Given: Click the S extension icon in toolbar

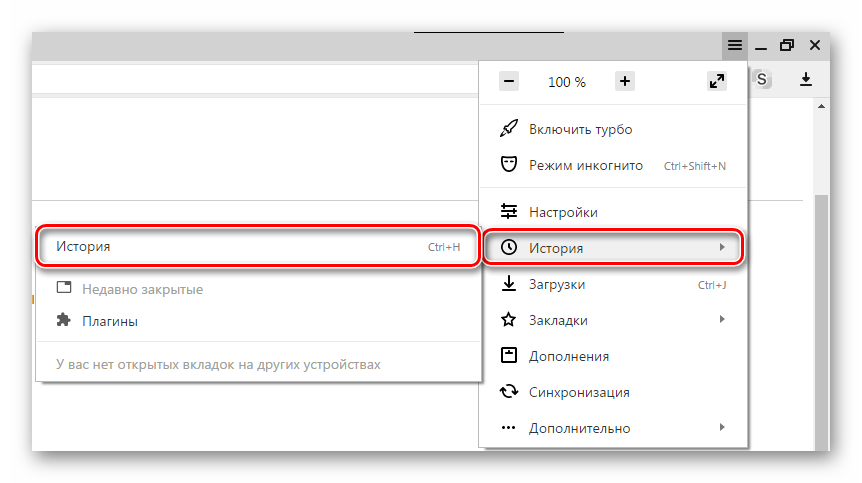Looking at the screenshot, I should coord(761,80).
